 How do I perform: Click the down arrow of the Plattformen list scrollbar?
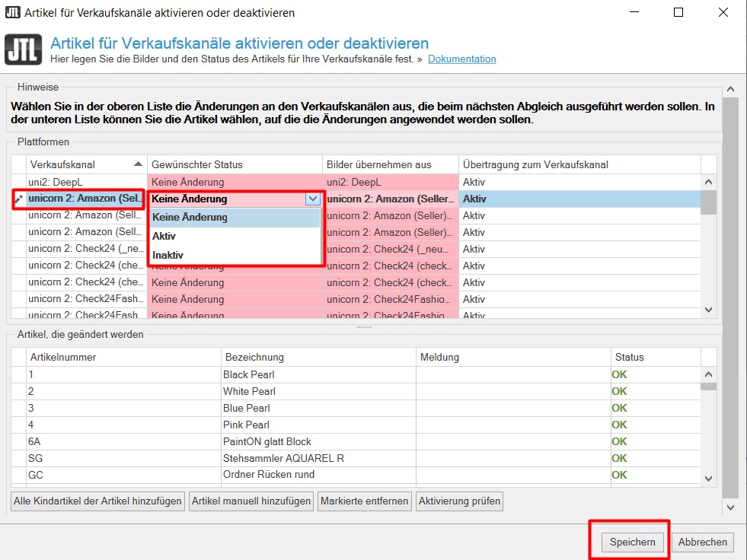coord(708,310)
